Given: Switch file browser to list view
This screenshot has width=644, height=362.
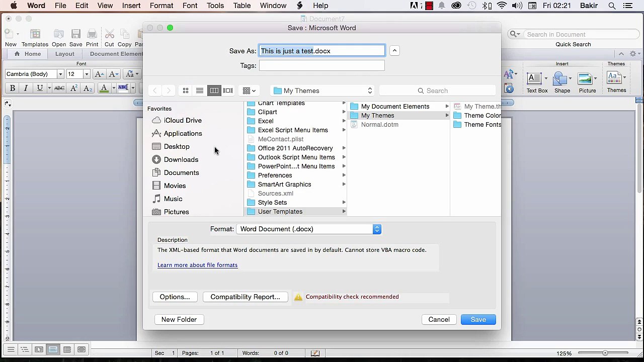Looking at the screenshot, I should [x=200, y=90].
